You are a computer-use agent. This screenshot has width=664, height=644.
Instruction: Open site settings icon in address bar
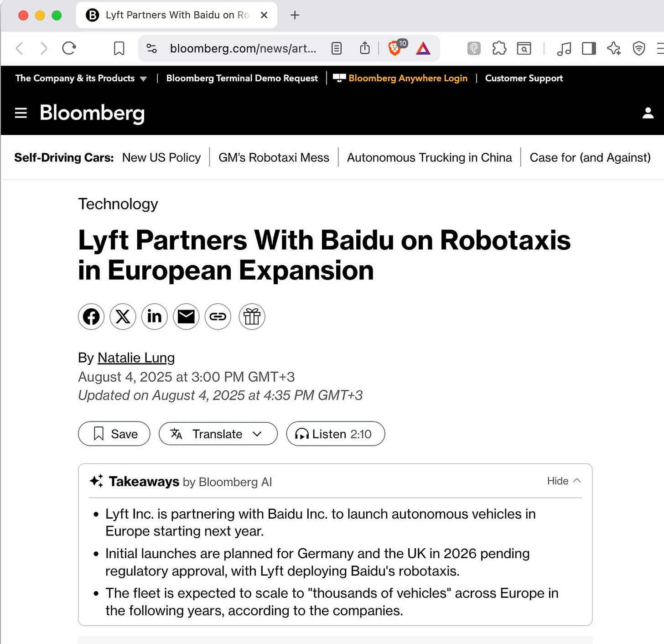pos(151,48)
